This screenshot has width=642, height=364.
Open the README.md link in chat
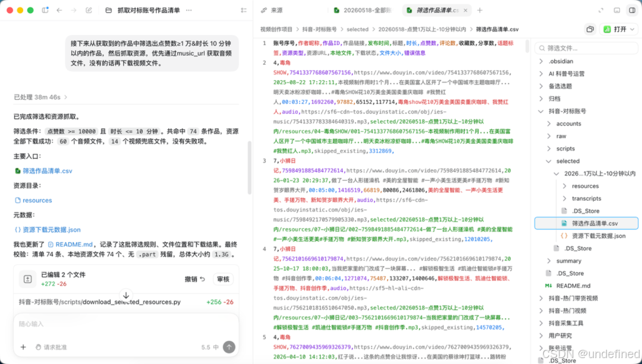point(70,244)
